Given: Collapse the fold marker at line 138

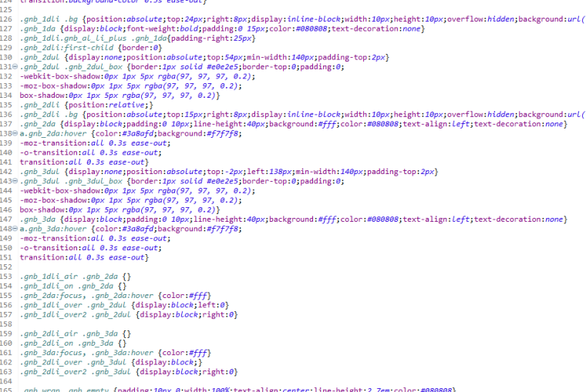Looking at the screenshot, I should coord(15,133).
